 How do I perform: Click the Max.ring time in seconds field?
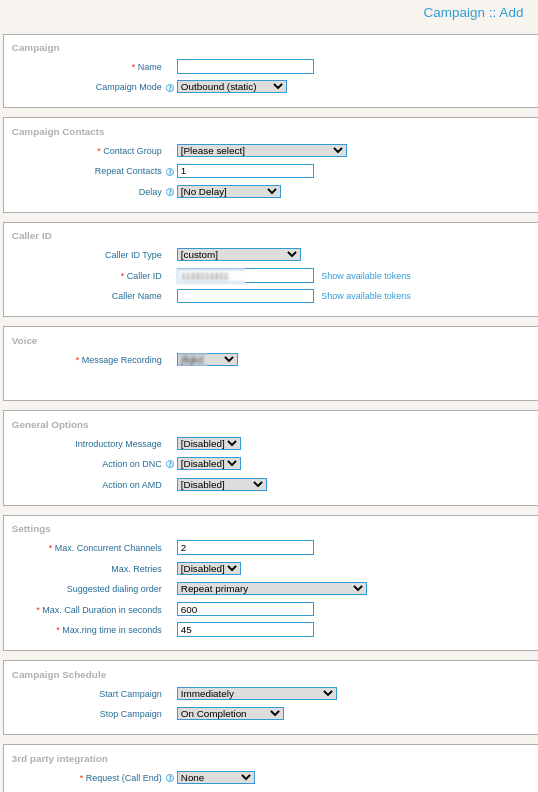pyautogui.click(x=246, y=630)
